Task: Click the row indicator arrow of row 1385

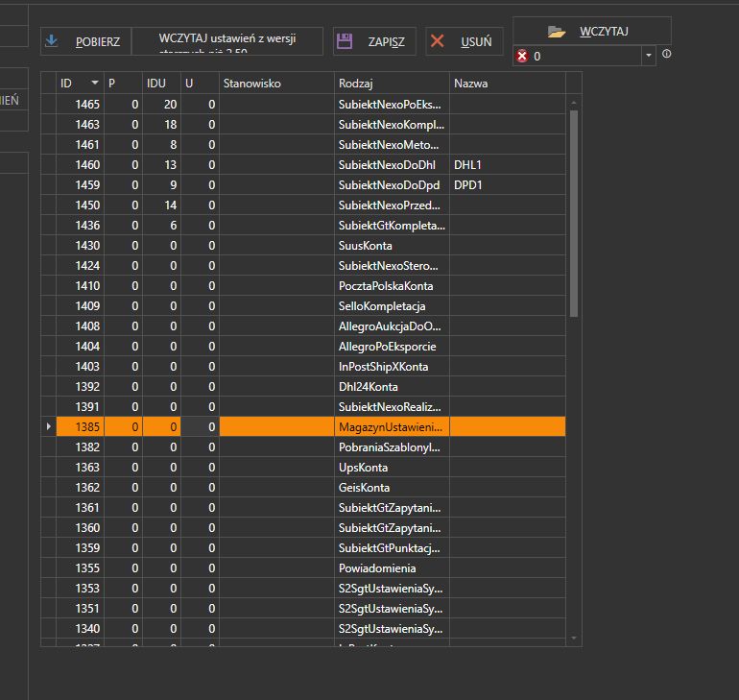Action: click(49, 426)
